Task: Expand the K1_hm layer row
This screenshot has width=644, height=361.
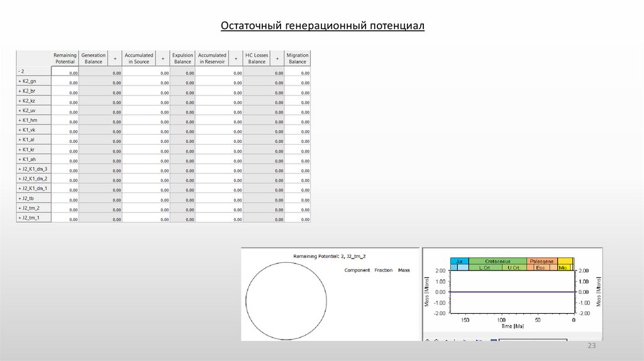Action: [19, 120]
